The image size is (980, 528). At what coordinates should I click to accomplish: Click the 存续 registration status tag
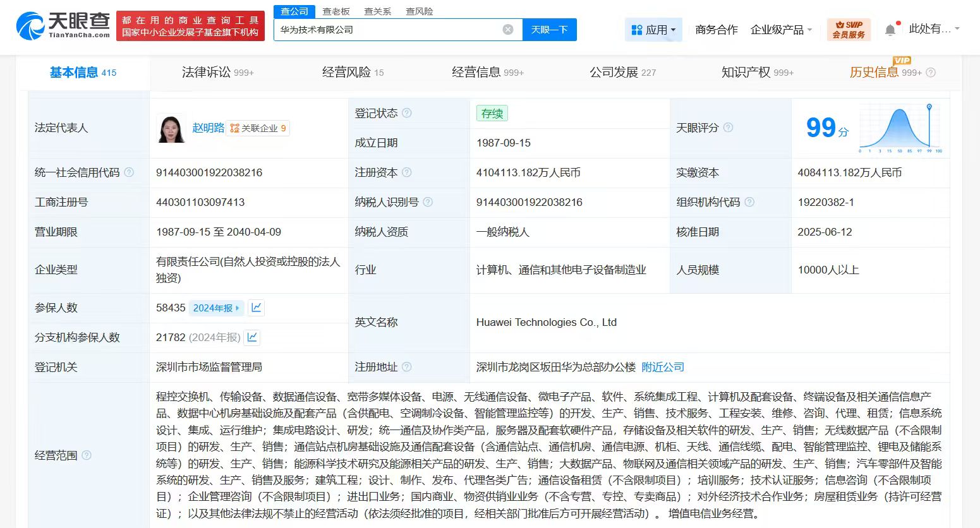click(x=492, y=113)
